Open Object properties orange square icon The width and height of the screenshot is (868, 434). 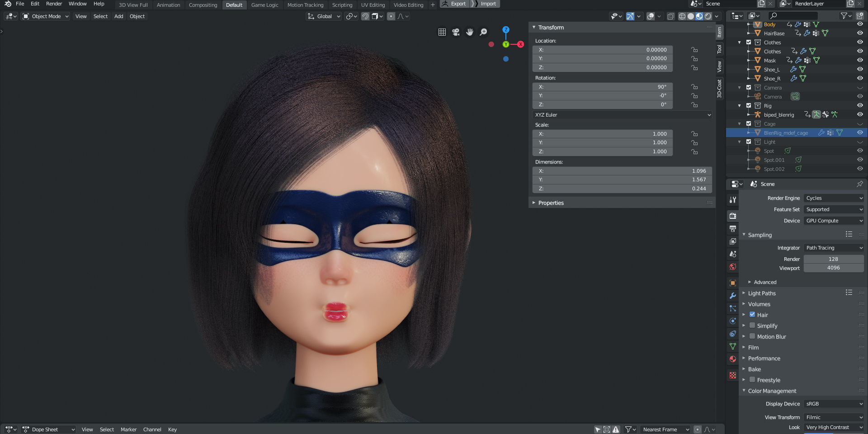pyautogui.click(x=733, y=283)
